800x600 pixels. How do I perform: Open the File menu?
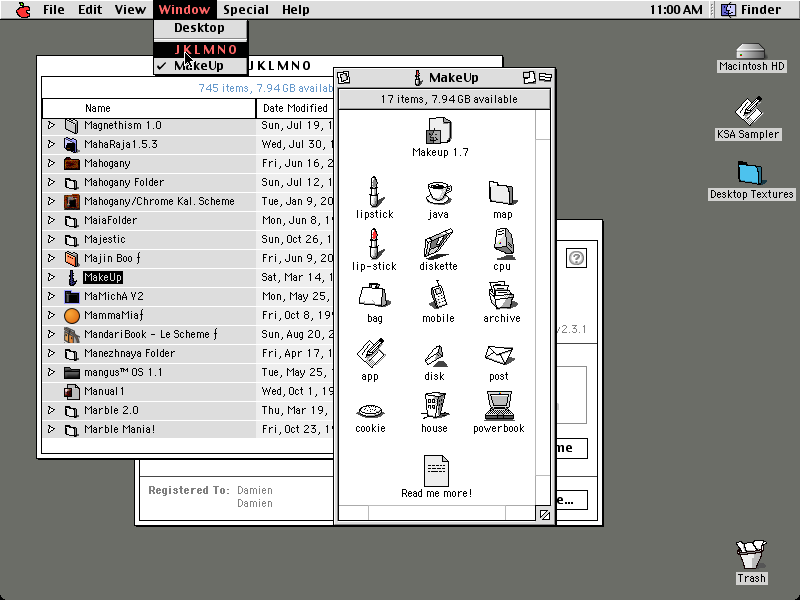(54, 10)
